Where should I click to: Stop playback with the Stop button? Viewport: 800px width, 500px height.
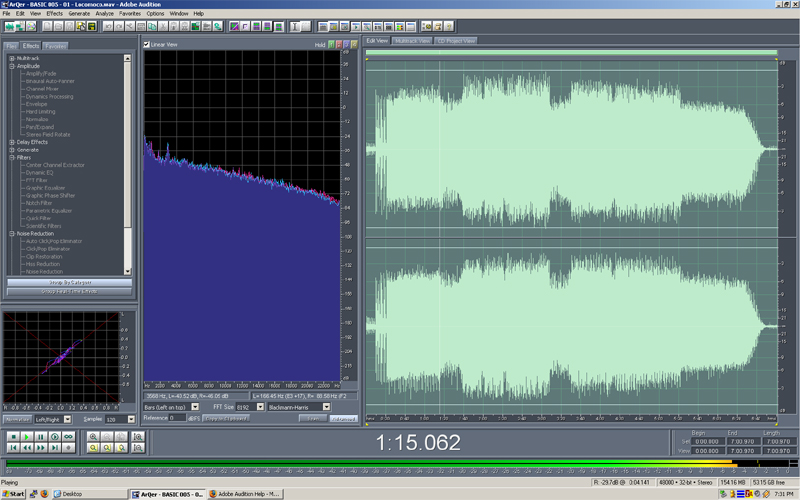tap(13, 437)
